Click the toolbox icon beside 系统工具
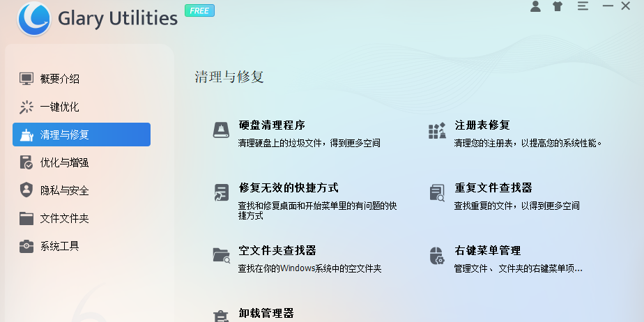The height and width of the screenshot is (322, 644). click(26, 247)
